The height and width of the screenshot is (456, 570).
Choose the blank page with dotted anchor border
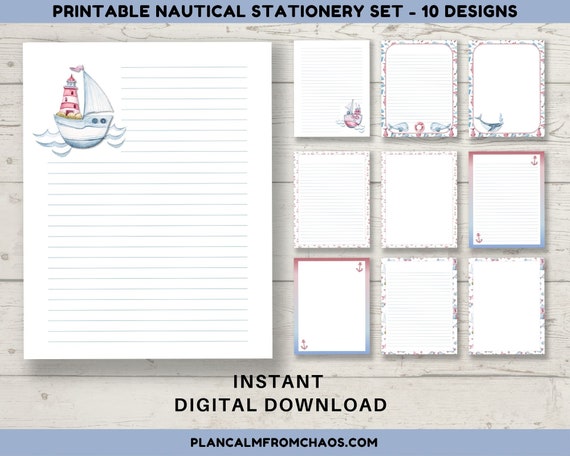(x=419, y=199)
